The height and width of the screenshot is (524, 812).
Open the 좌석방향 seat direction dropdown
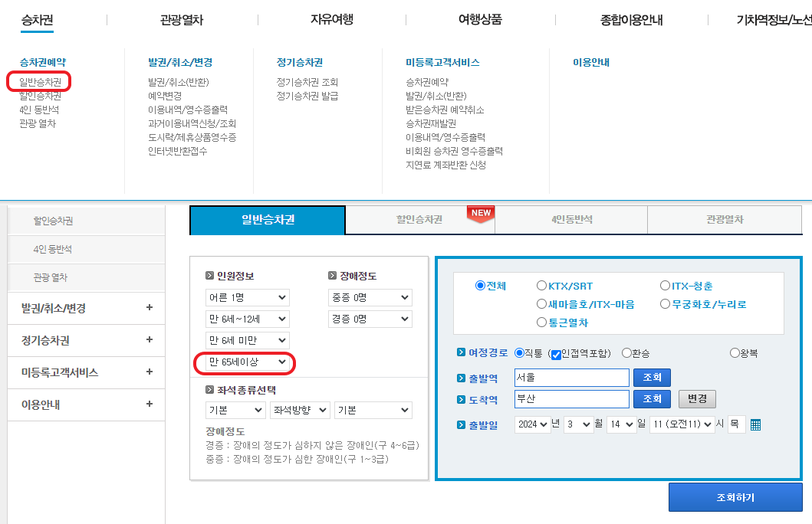[x=300, y=410]
